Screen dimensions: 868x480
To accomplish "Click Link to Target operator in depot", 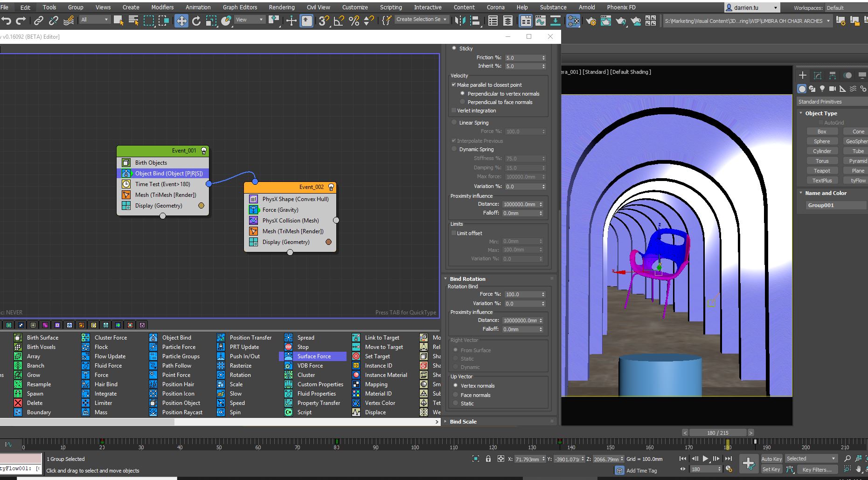I will tap(376, 338).
